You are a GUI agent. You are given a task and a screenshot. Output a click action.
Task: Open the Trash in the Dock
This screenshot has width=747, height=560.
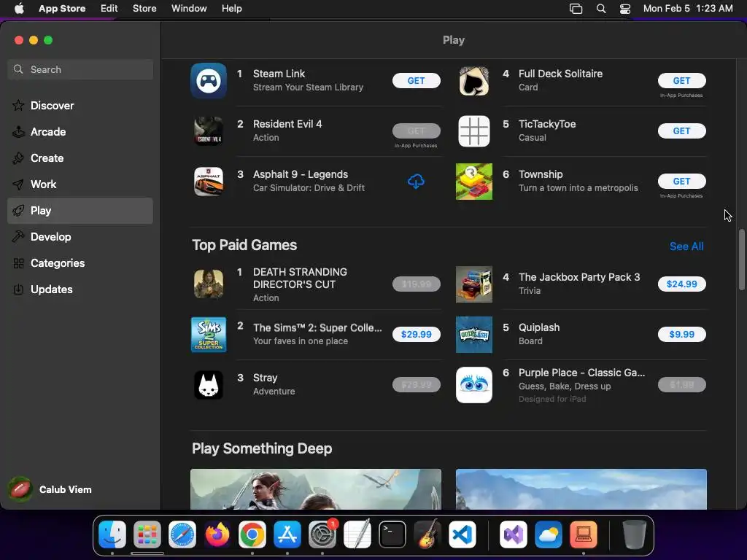[635, 534]
